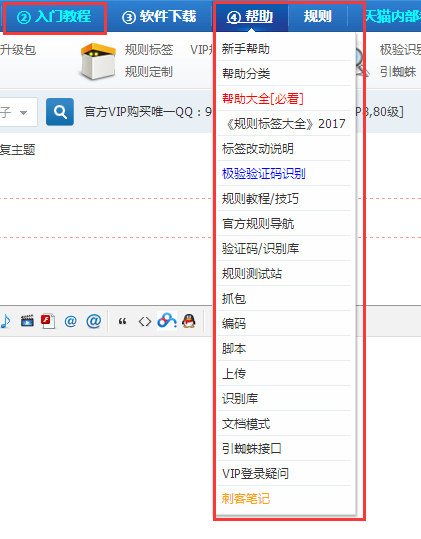Insert Flash using the red F icon

pyautogui.click(x=48, y=321)
